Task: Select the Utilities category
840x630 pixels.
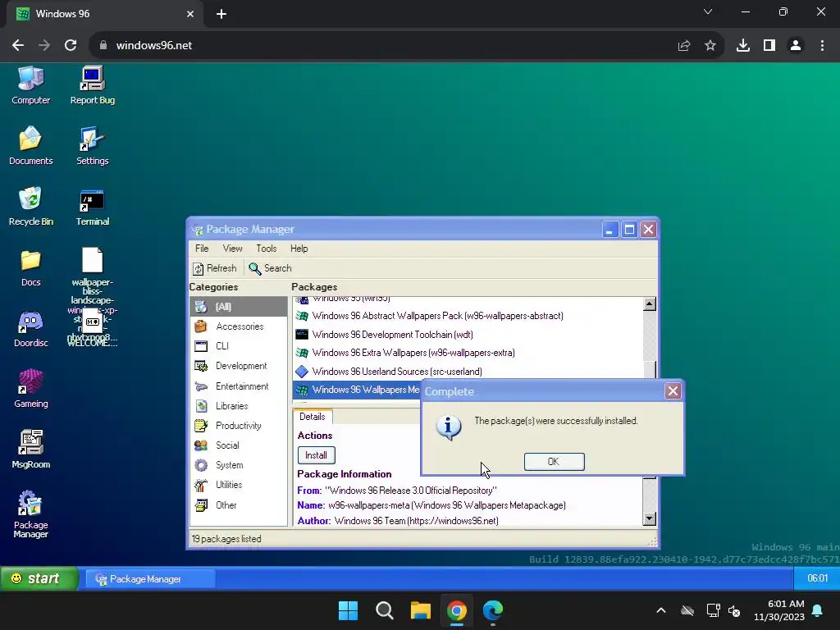Action: click(x=239, y=485)
